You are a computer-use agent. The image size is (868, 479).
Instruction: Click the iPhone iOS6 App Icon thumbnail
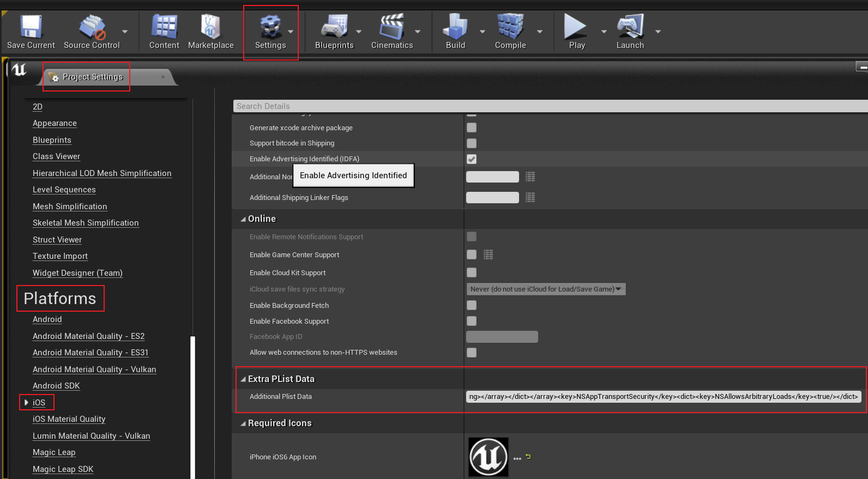pos(488,457)
